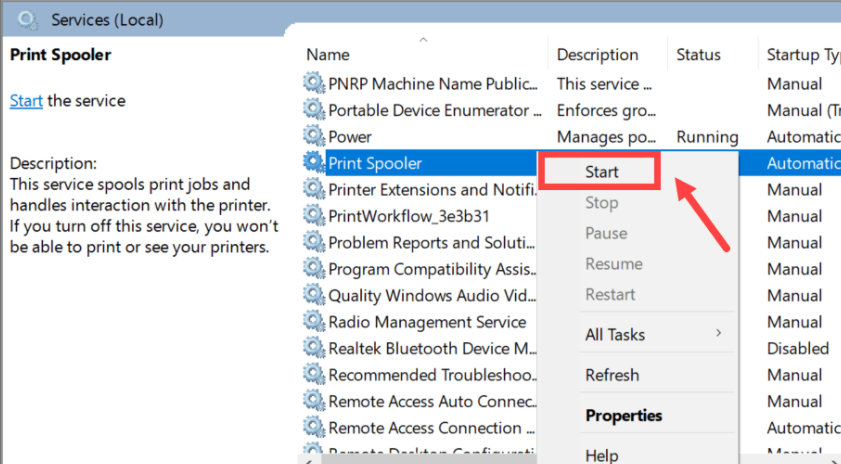The image size is (841, 464).
Task: Click the Description column header
Action: 597,55
